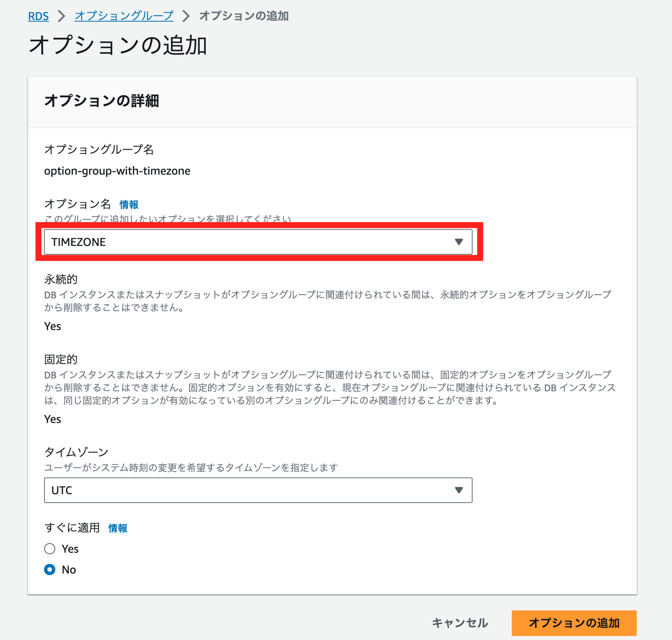Viewport: 672px width, 640px height.
Task: Click the UTC dropdown disclosure arrow
Action: click(459, 489)
